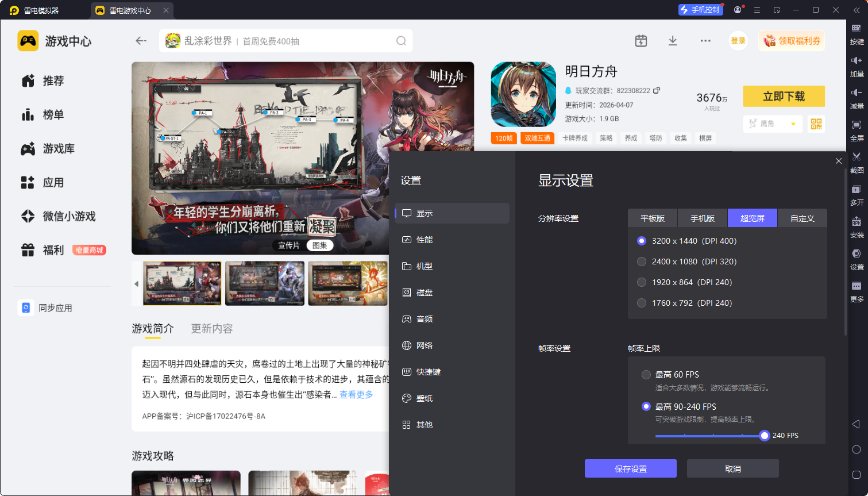Select 最高 60 FPS radio option

[646, 375]
